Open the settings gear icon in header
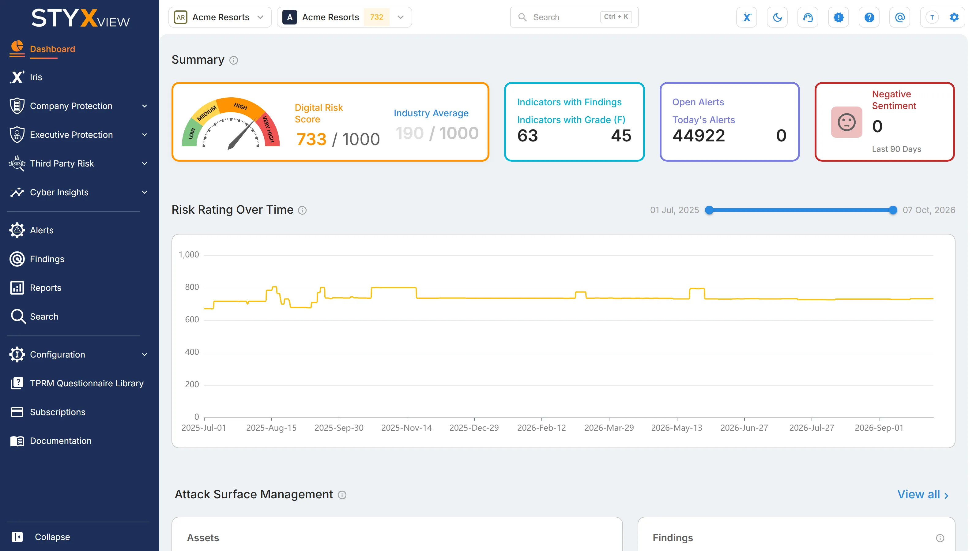 coord(954,17)
